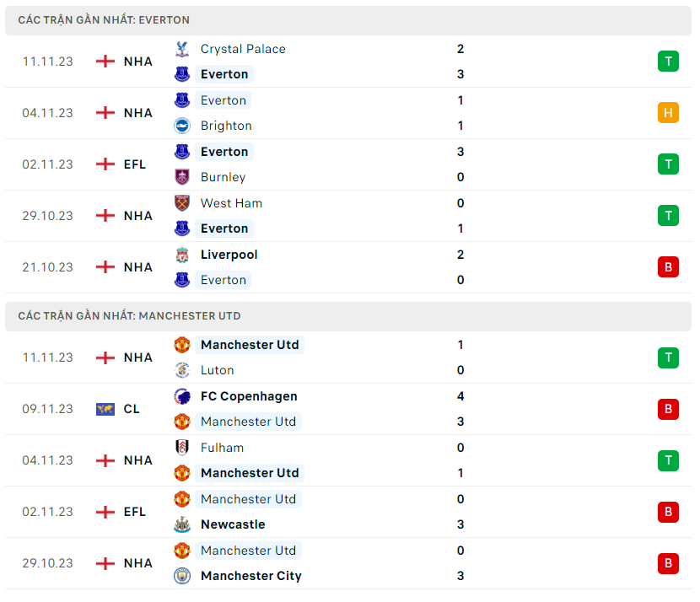Click red B badge for Liverpool match
700x602 pixels.
click(668, 267)
